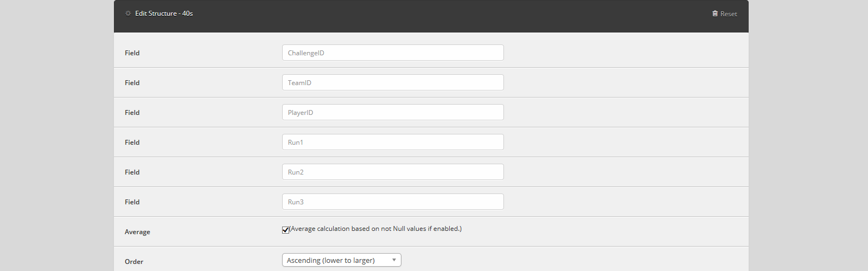Click the average calculation description text

point(375,229)
